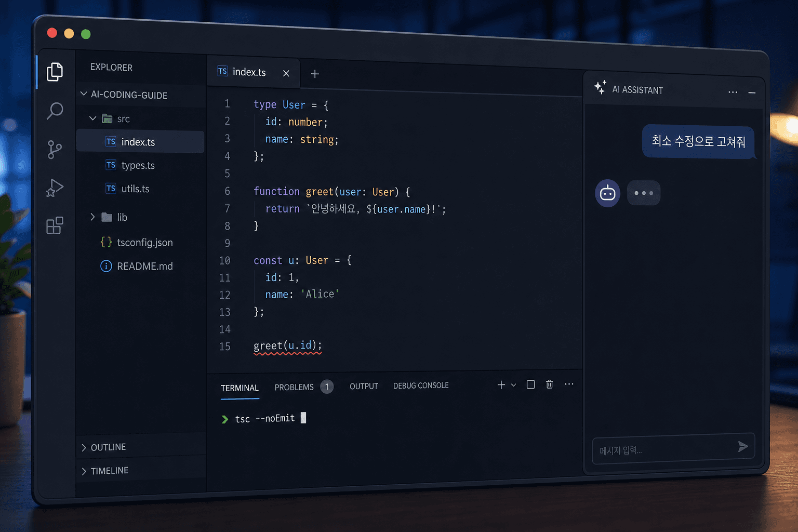This screenshot has width=798, height=532.
Task: Click the info icon of README.md
Action: [106, 266]
